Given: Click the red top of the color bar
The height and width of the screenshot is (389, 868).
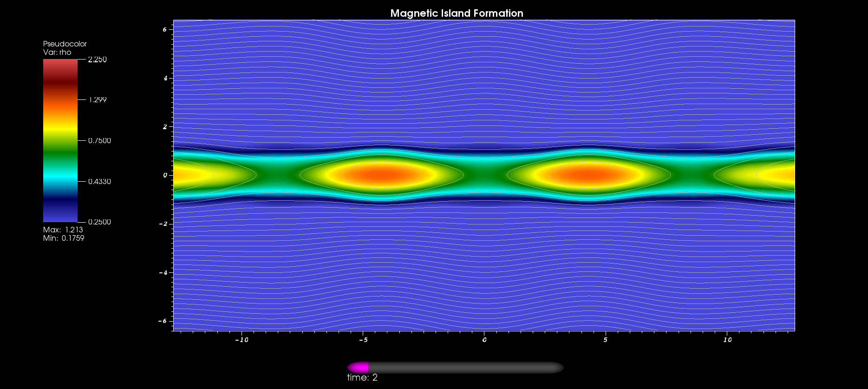Looking at the screenshot, I should pyautogui.click(x=60, y=65).
